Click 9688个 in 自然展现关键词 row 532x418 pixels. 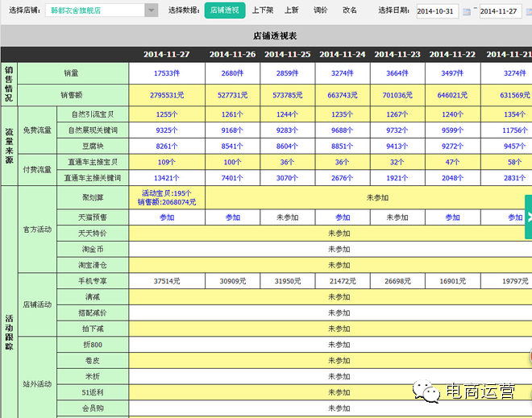tap(343, 130)
